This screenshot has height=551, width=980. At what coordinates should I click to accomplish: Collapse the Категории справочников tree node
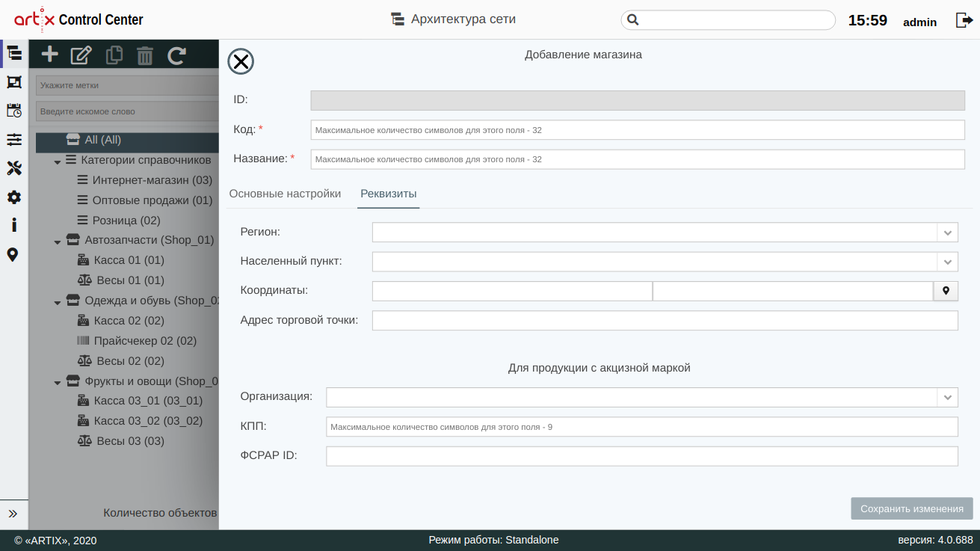(x=58, y=161)
